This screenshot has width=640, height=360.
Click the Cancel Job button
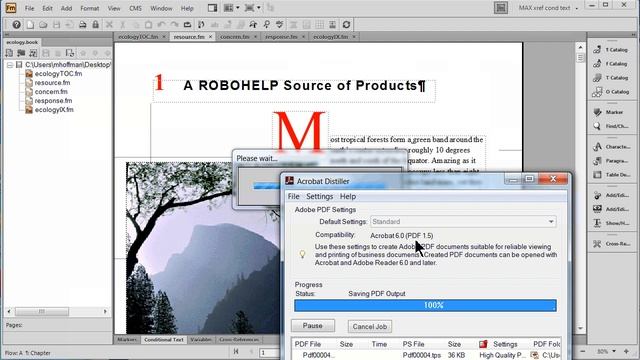[370, 327]
